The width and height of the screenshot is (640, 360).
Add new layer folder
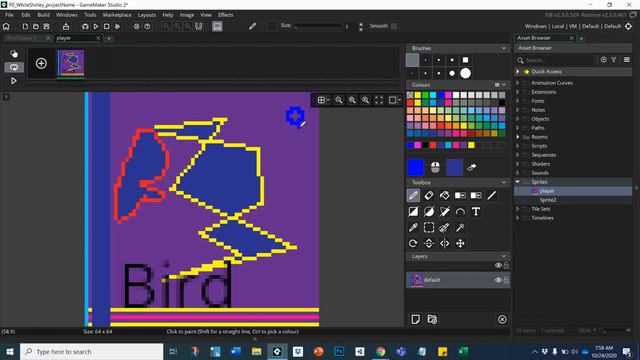coord(432,319)
